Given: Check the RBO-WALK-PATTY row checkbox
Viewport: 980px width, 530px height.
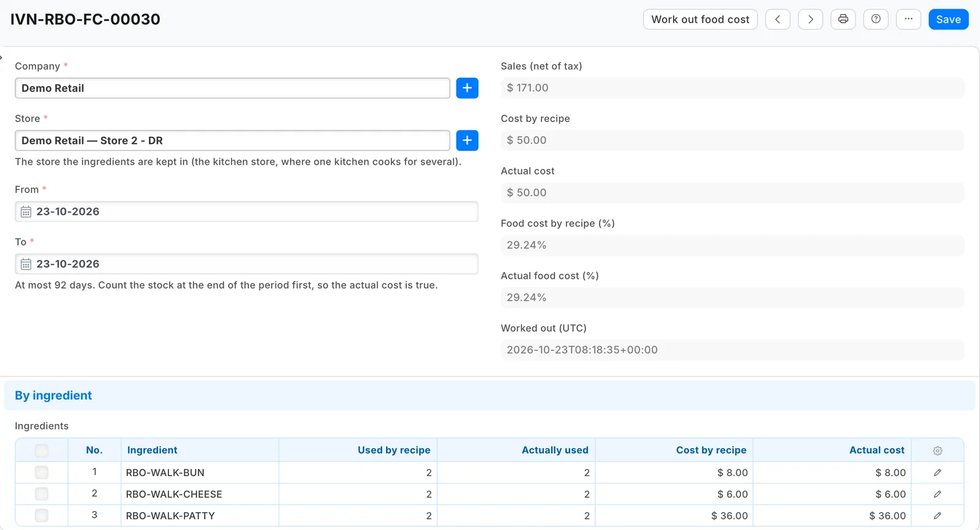Looking at the screenshot, I should point(42,515).
